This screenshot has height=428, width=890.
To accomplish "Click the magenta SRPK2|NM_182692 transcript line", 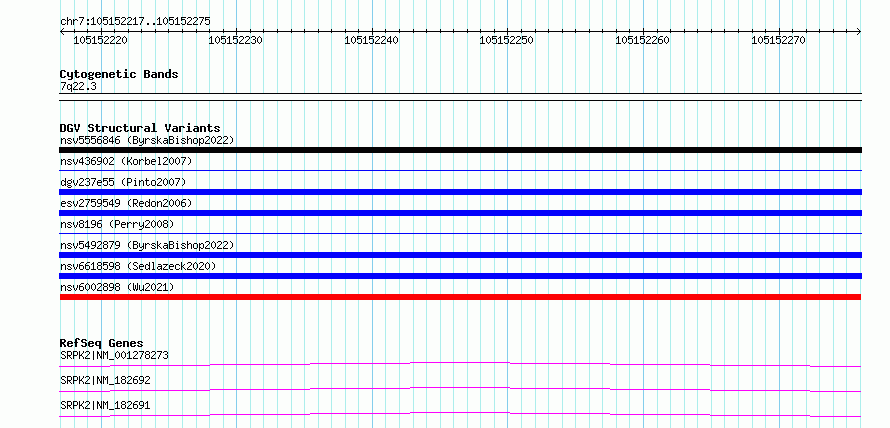I will pos(460,389).
